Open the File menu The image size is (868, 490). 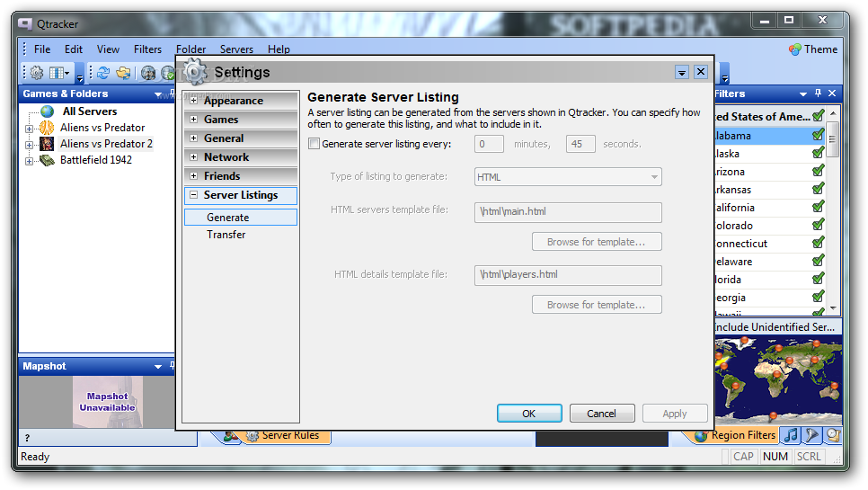click(x=42, y=49)
